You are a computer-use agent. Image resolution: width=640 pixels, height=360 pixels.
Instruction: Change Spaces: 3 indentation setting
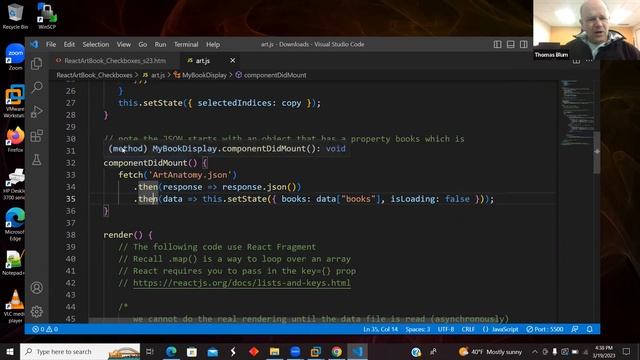pyautogui.click(x=418, y=329)
